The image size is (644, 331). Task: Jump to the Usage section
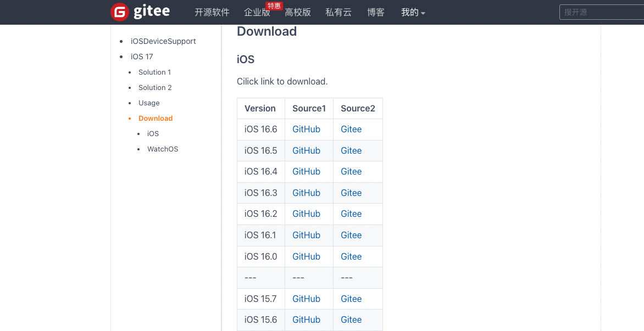pyautogui.click(x=149, y=103)
